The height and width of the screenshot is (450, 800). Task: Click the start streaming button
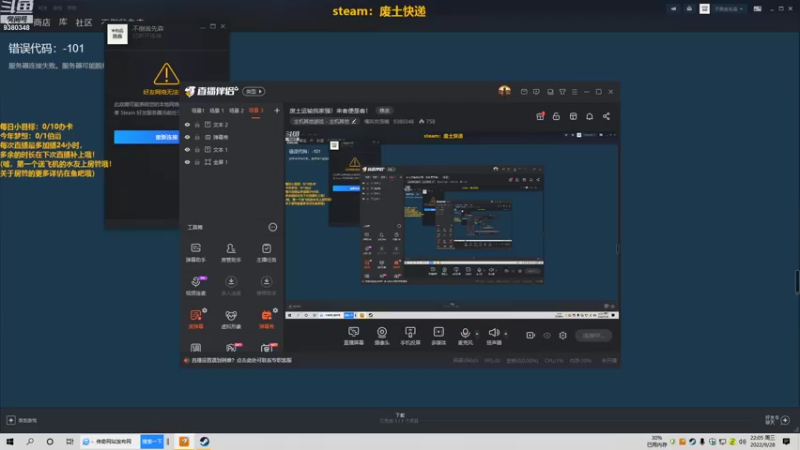[593, 335]
